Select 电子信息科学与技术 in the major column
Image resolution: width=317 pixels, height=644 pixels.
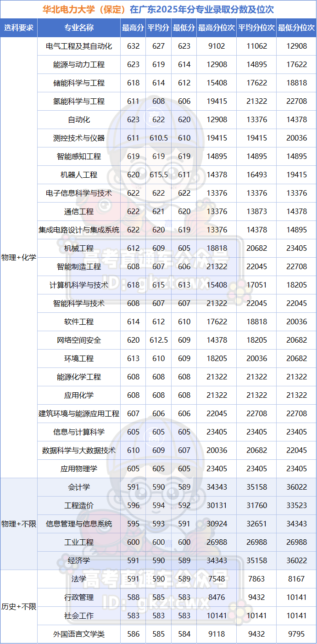[79, 193]
